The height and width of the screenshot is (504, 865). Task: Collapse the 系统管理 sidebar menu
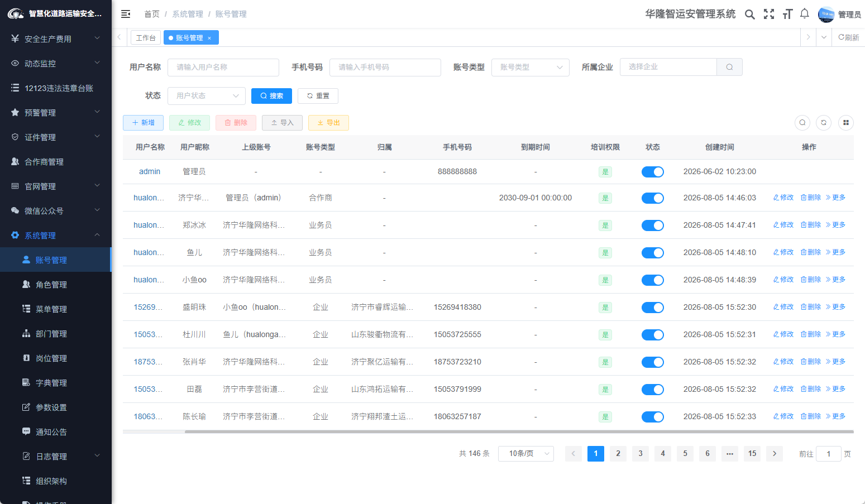pos(56,236)
